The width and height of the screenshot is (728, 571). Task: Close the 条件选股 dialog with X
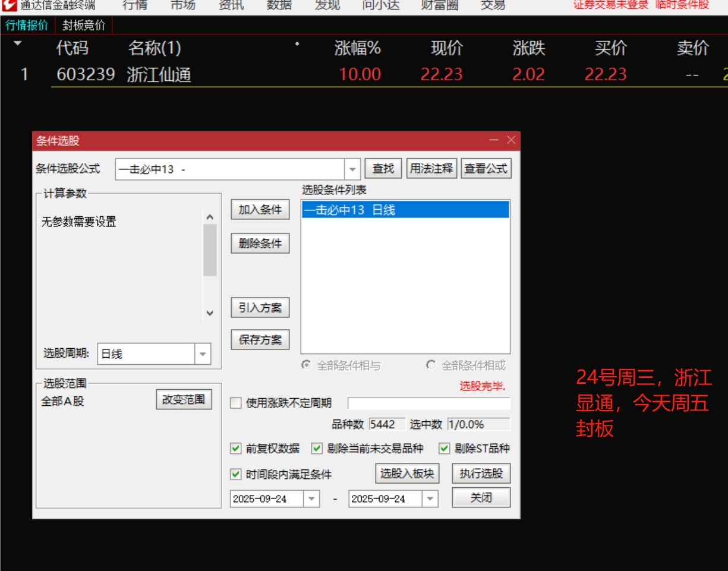[511, 140]
